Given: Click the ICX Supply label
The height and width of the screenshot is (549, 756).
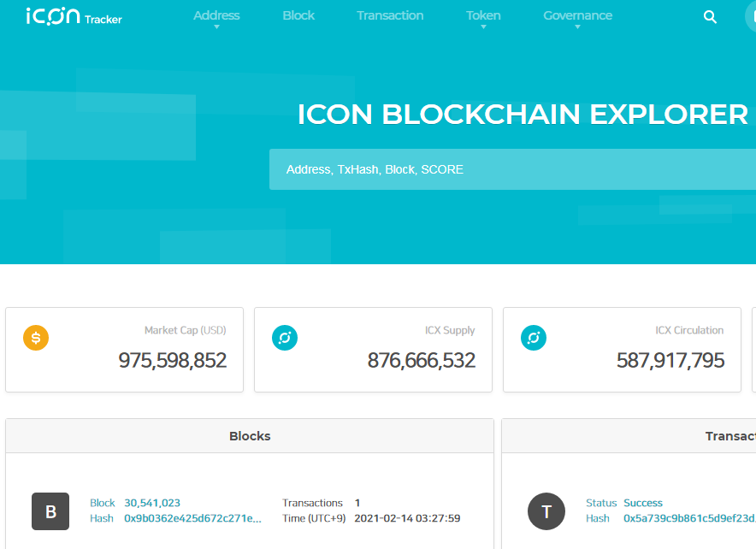Looking at the screenshot, I should [x=450, y=330].
